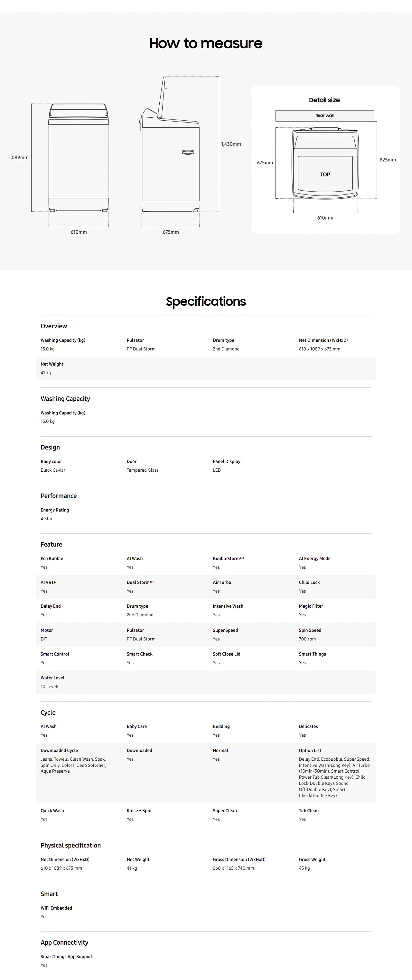Click the top view Detail size diagram
The image size is (412, 980).
point(325,164)
